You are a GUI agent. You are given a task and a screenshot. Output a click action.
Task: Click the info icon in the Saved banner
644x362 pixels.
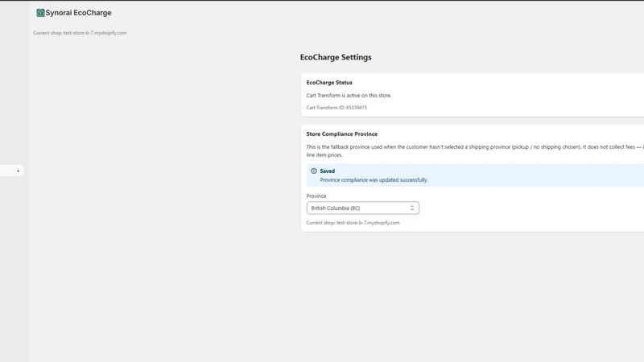coord(314,171)
